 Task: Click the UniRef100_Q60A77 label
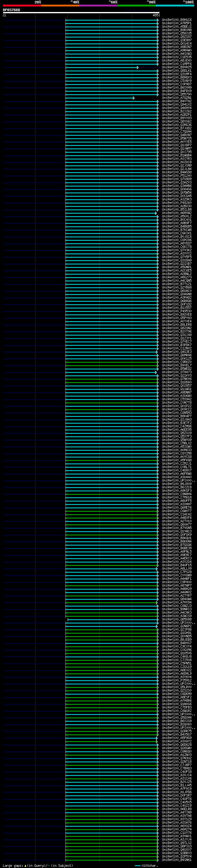176,525
